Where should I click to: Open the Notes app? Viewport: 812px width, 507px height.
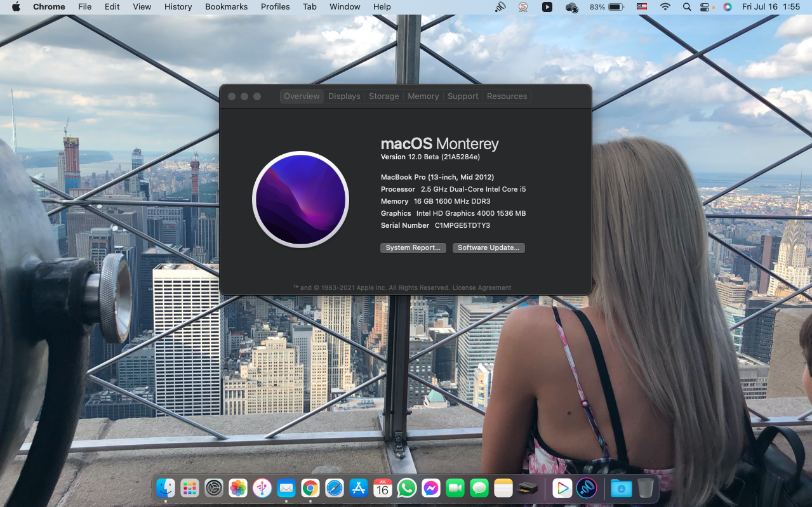tap(503, 488)
